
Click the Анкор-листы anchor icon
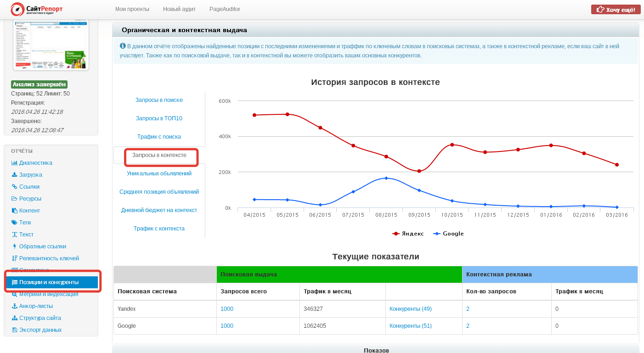tap(14, 306)
